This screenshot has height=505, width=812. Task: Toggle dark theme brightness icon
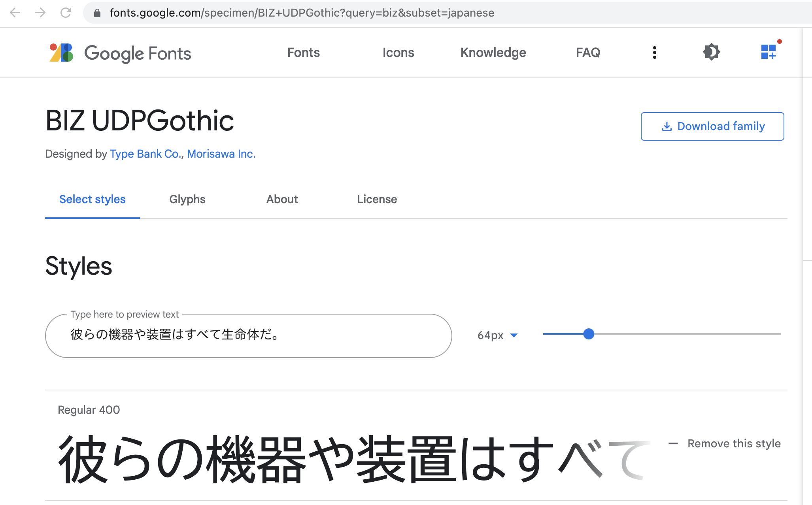712,52
